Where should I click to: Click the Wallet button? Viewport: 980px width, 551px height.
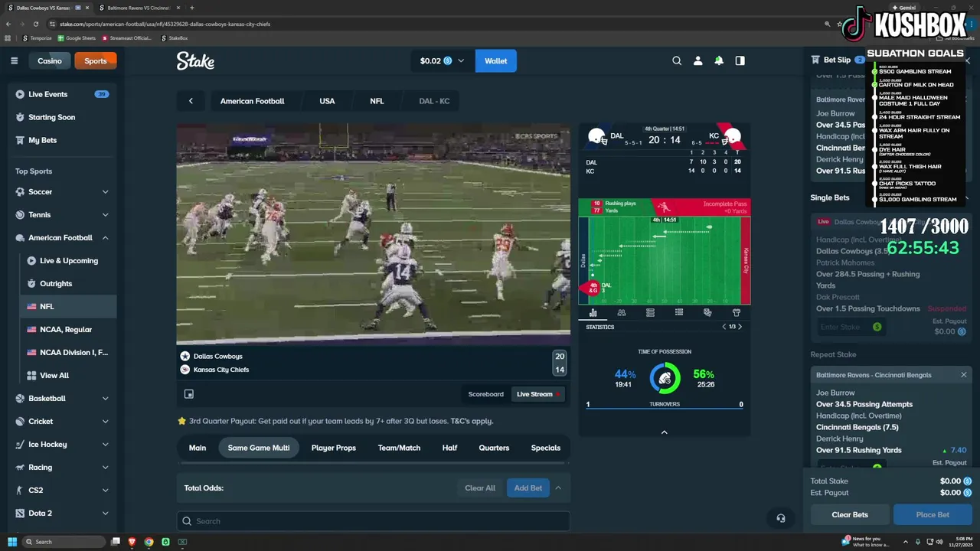pos(496,60)
